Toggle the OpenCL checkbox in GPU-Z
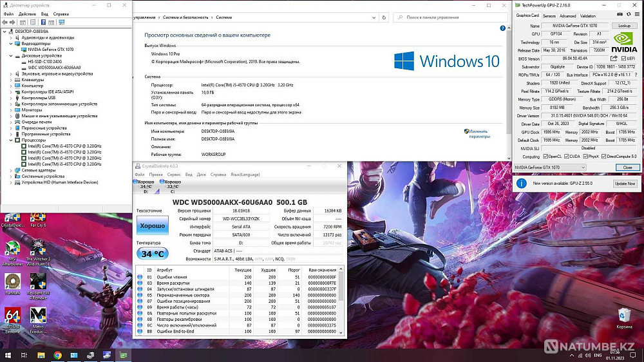Viewport: 644px width, 362px height. coord(545,157)
